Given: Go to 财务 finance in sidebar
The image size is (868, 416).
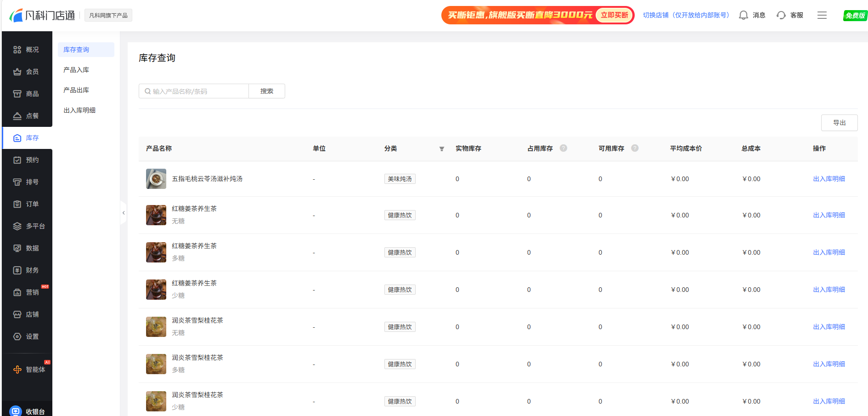Looking at the screenshot, I should (27, 270).
